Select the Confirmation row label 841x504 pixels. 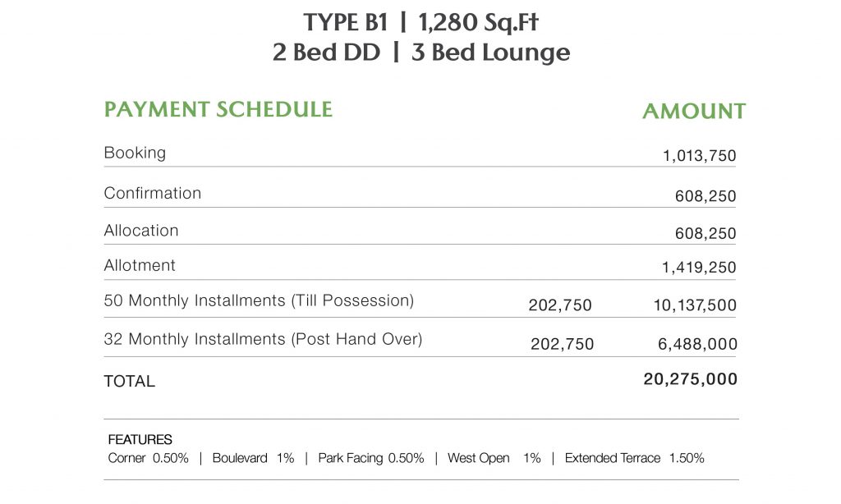tap(152, 193)
